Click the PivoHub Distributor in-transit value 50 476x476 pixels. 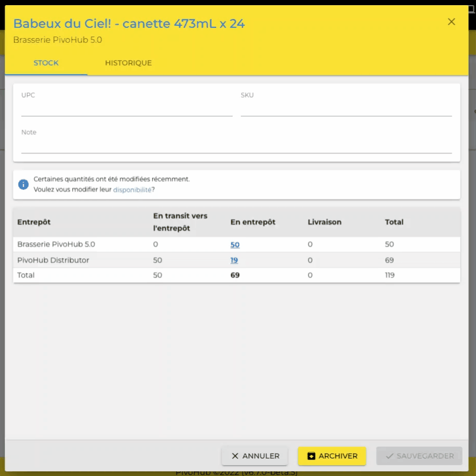pos(158,260)
